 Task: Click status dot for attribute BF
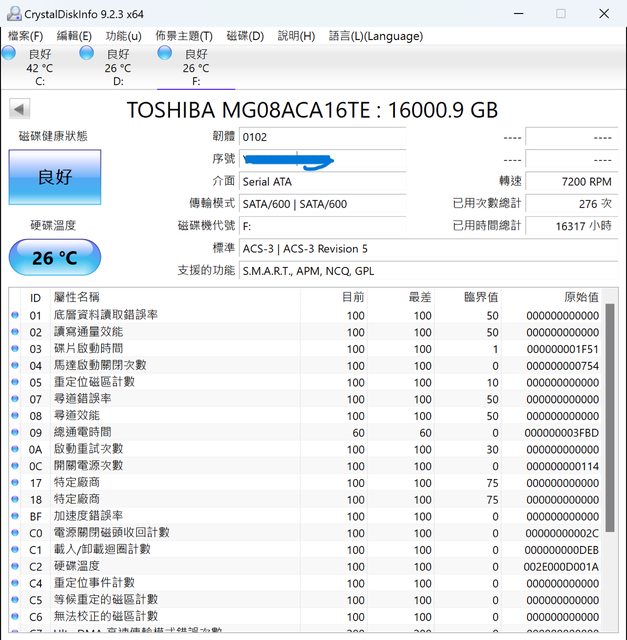click(15, 516)
